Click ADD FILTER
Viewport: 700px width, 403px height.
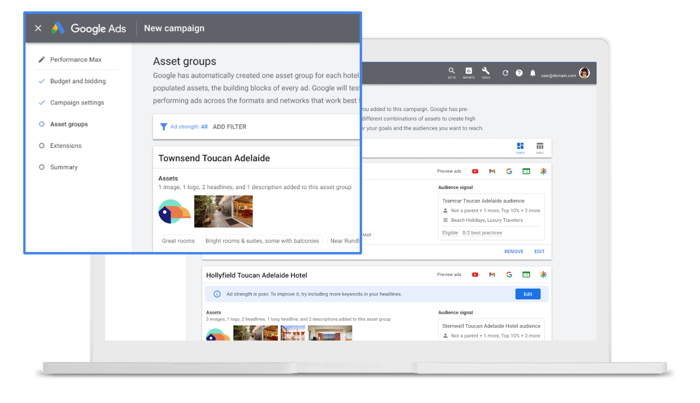(x=229, y=127)
